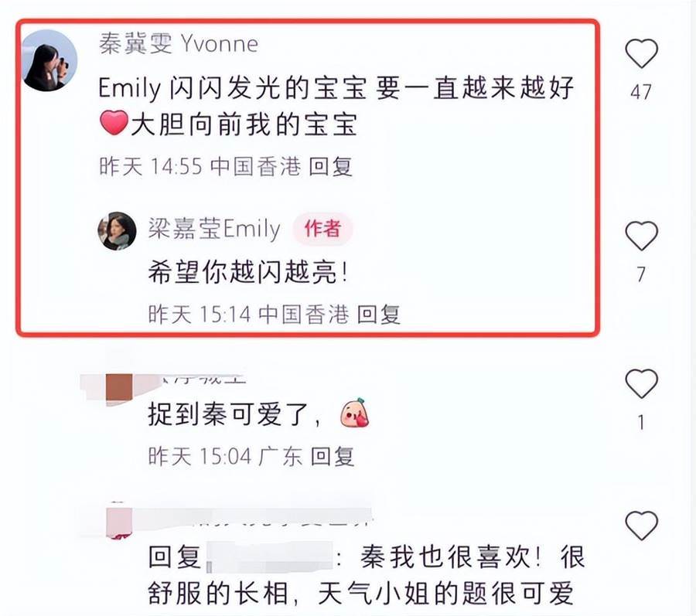
Task: Reply to Yvonne's comment from 14:55
Action: click(x=331, y=167)
